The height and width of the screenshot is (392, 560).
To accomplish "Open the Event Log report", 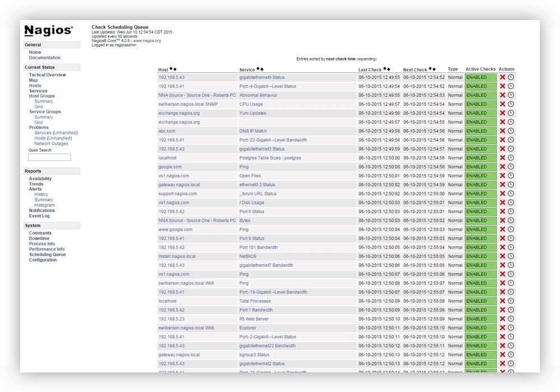I will point(39,216).
